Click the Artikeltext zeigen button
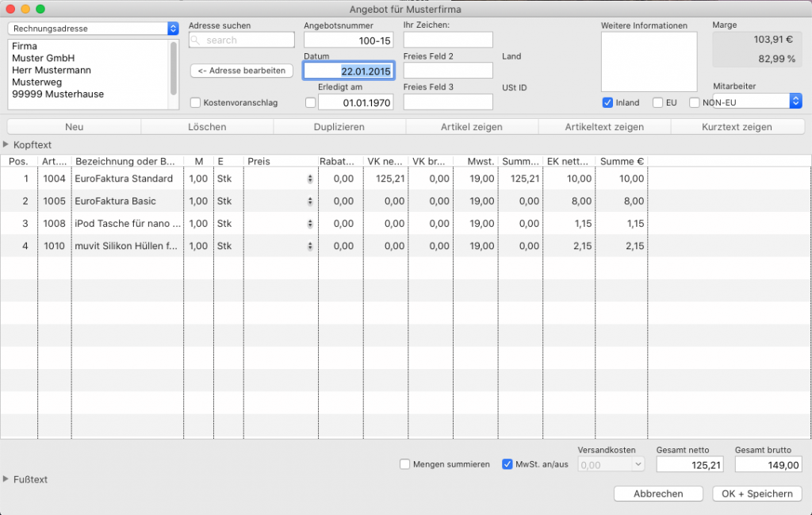The height and width of the screenshot is (515, 812). (604, 127)
